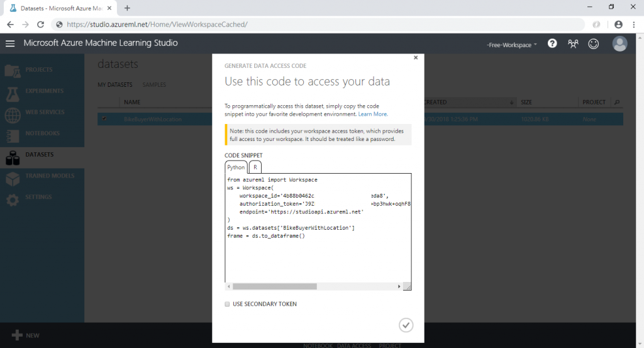
Task: Send feedback via smiley icon
Action: point(594,43)
